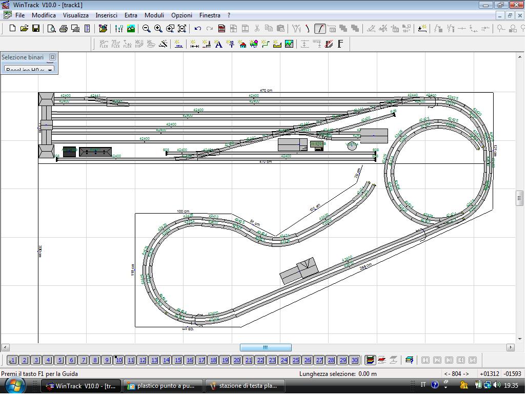This screenshot has height=420, width=528.
Task: Save the current track plan
Action: coord(36,28)
